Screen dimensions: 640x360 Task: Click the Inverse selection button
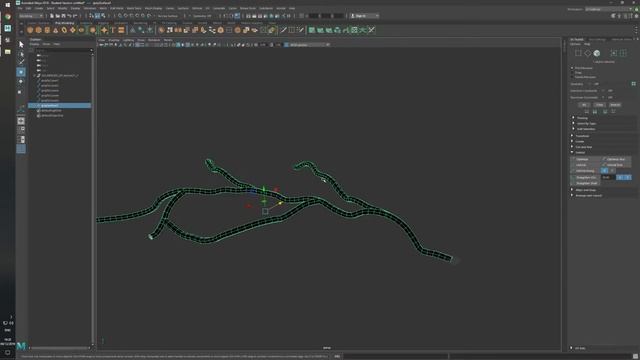pos(615,105)
